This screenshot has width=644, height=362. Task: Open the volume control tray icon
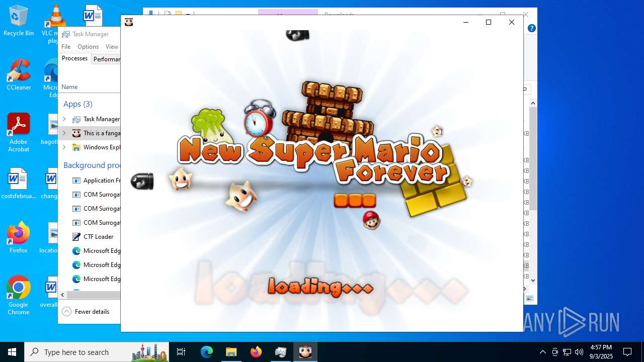click(x=579, y=352)
